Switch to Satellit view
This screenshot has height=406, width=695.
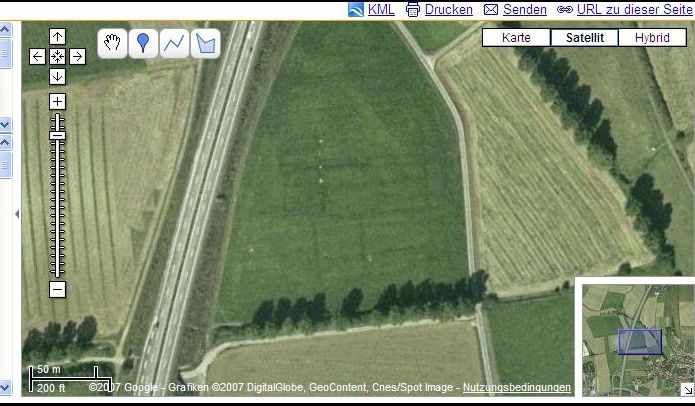(585, 38)
